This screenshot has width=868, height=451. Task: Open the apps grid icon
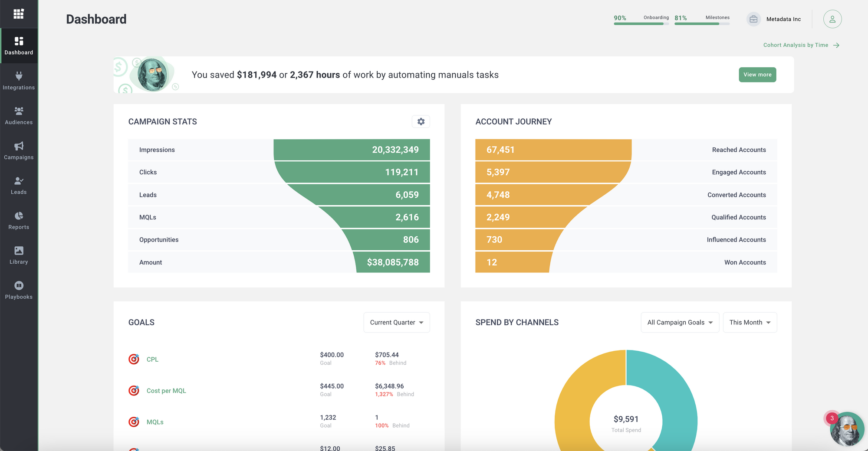pos(19,14)
